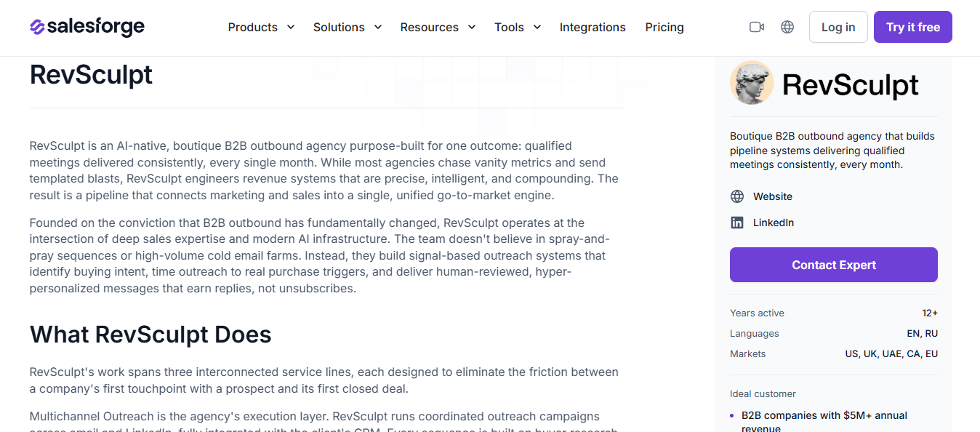The image size is (980, 432).
Task: Expand the Solutions dropdown chevron
Action: [x=378, y=27]
